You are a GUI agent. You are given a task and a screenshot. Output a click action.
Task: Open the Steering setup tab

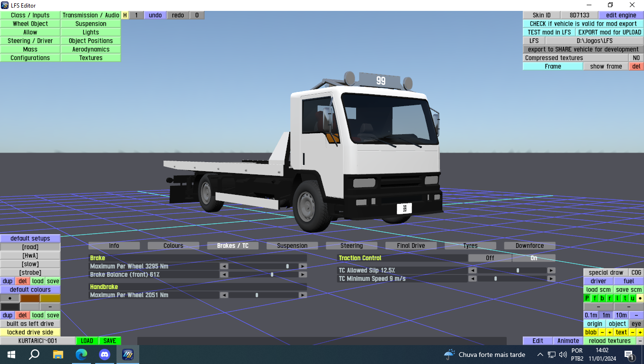[351, 246]
